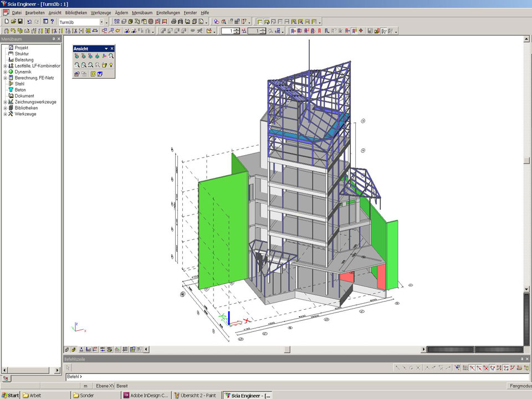Open the Werkzeuge menu in the menu bar
532x399 pixels.
pyautogui.click(x=100, y=12)
